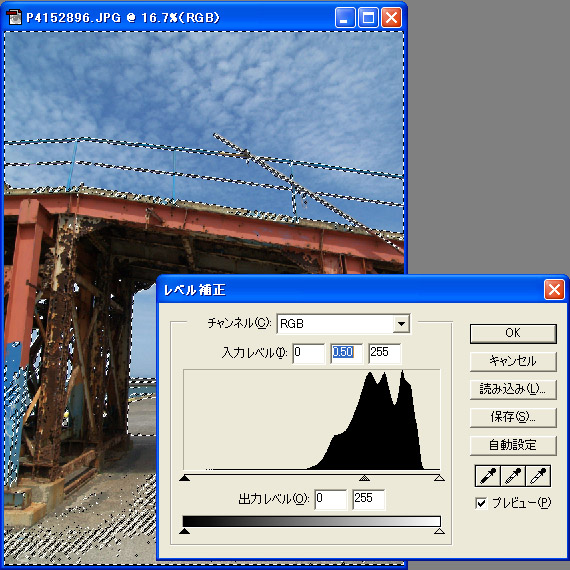Minimize the P4152896.JPG image window
This screenshot has width=570, height=570.
(345, 17)
